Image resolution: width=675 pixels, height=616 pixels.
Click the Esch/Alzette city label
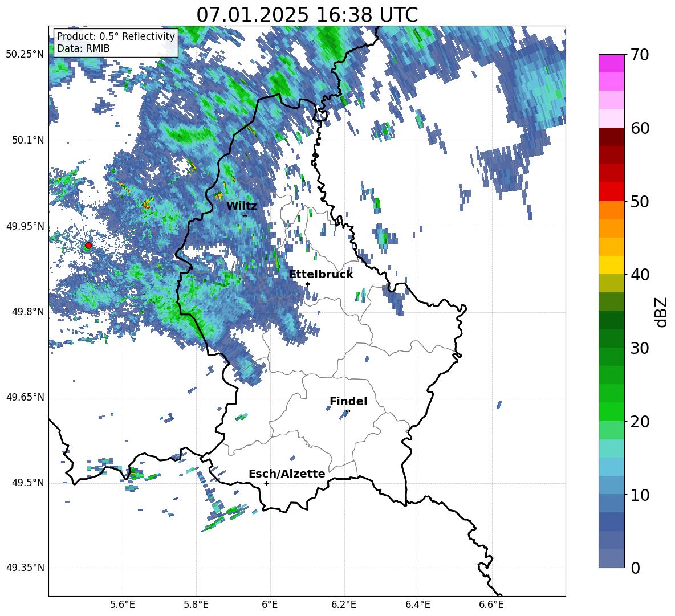[x=287, y=474]
